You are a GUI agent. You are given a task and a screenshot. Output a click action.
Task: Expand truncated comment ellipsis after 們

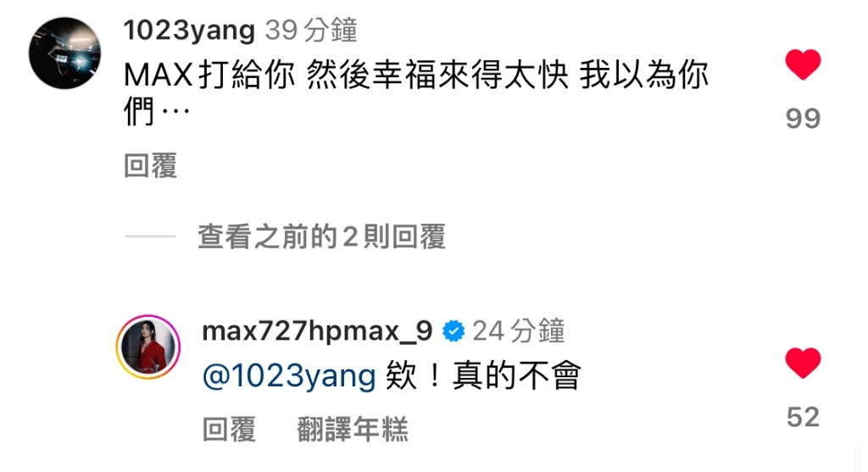[175, 111]
